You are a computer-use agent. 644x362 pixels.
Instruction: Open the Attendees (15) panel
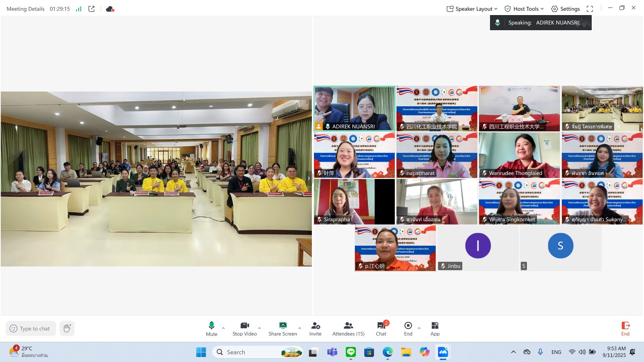click(x=348, y=328)
